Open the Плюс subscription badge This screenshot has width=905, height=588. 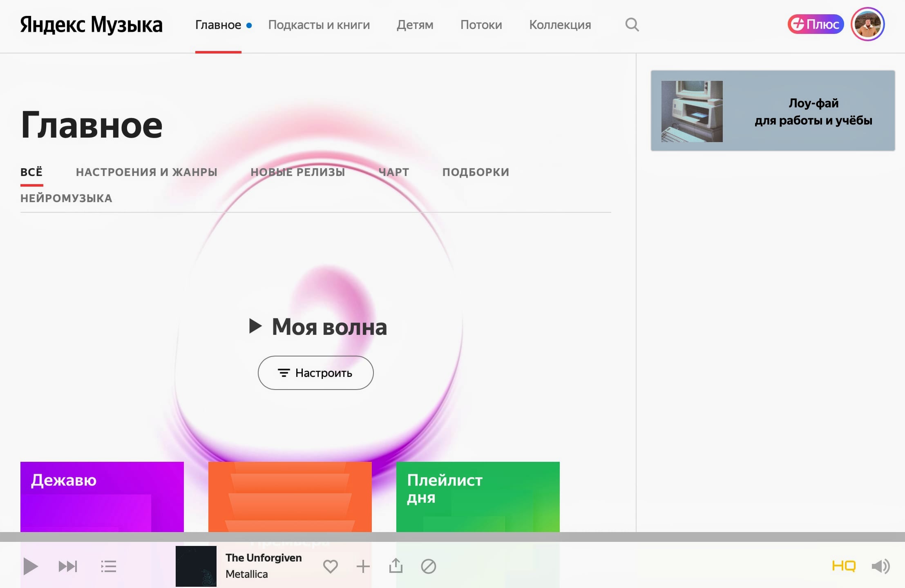(x=816, y=24)
